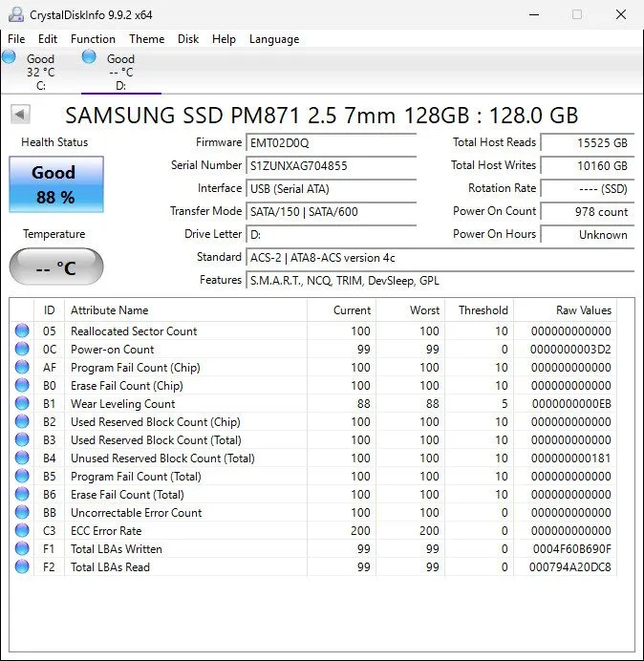The image size is (644, 661).
Task: Click the Threshold column header
Action: [x=479, y=310]
